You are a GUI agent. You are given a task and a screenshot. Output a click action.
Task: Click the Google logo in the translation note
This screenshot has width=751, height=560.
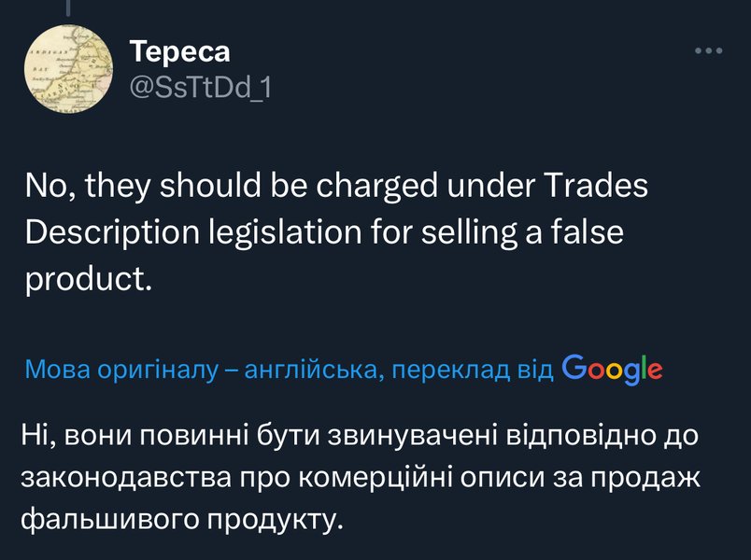(x=613, y=369)
